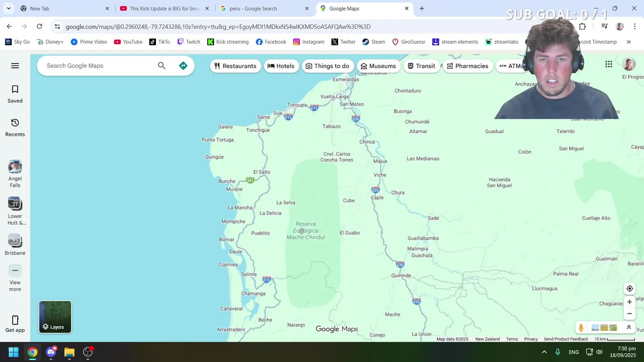The width and height of the screenshot is (644, 362).
Task: Open Kick streaming bookmark
Action: point(228,42)
